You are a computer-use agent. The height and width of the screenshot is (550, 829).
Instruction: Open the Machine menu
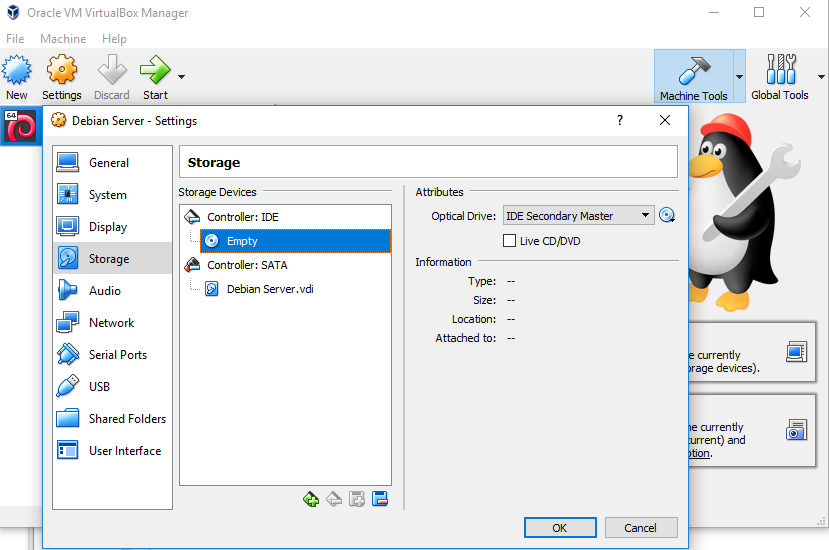63,39
